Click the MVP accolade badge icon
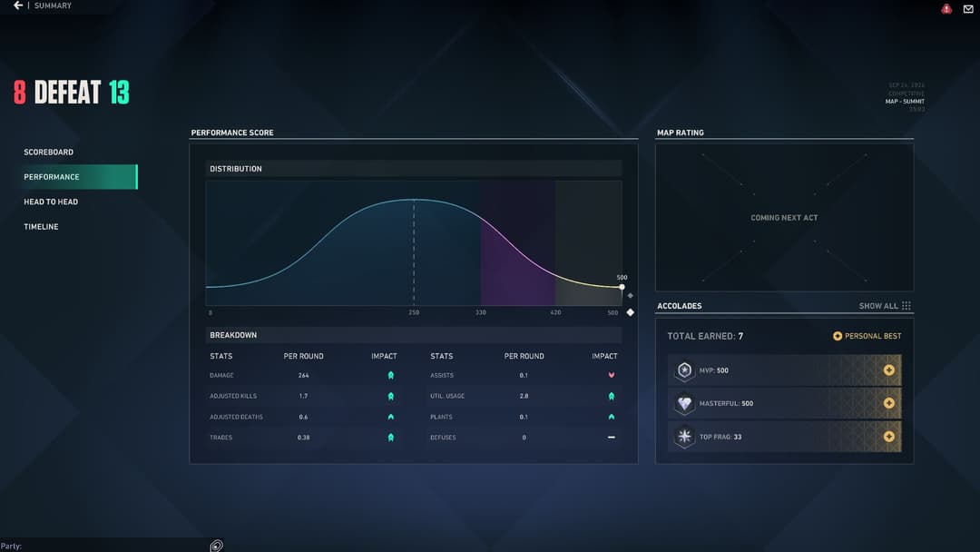This screenshot has width=980, height=552. pyautogui.click(x=684, y=370)
